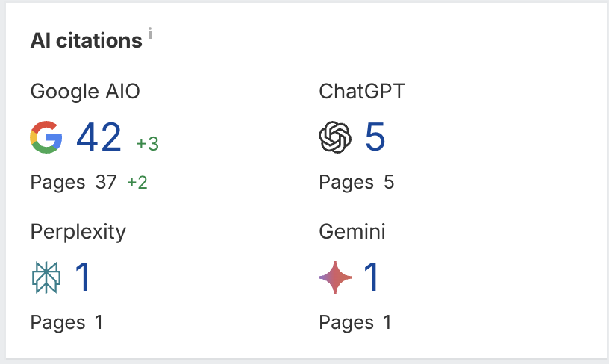Click Pages 37 under Google AIO
609x364 pixels.
73,182
